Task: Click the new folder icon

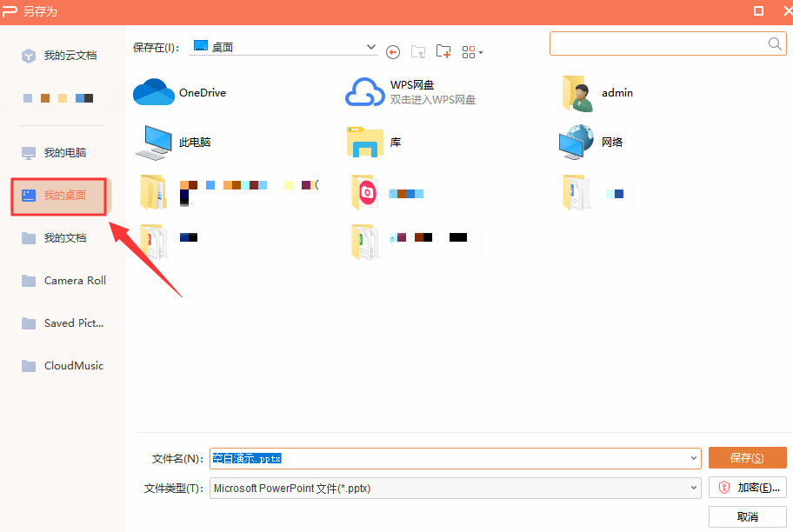Action: 443,51
